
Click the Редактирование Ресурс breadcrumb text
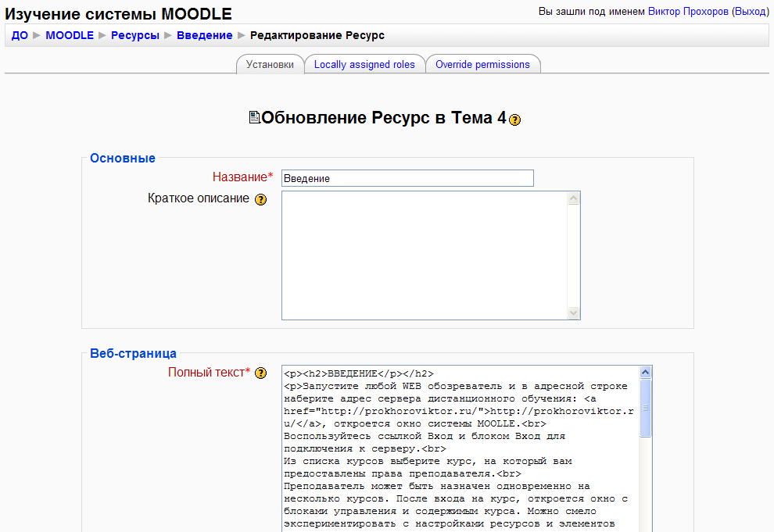(317, 35)
